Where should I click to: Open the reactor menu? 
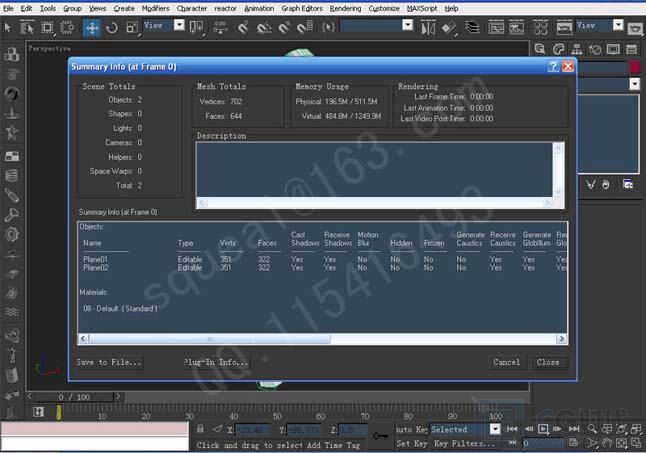click(x=225, y=8)
